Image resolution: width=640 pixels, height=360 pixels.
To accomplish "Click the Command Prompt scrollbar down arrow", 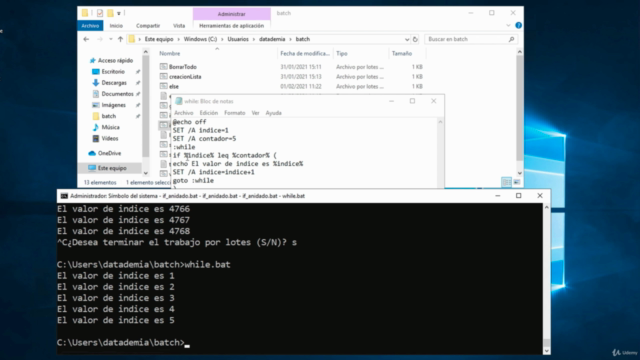I will click(x=547, y=351).
